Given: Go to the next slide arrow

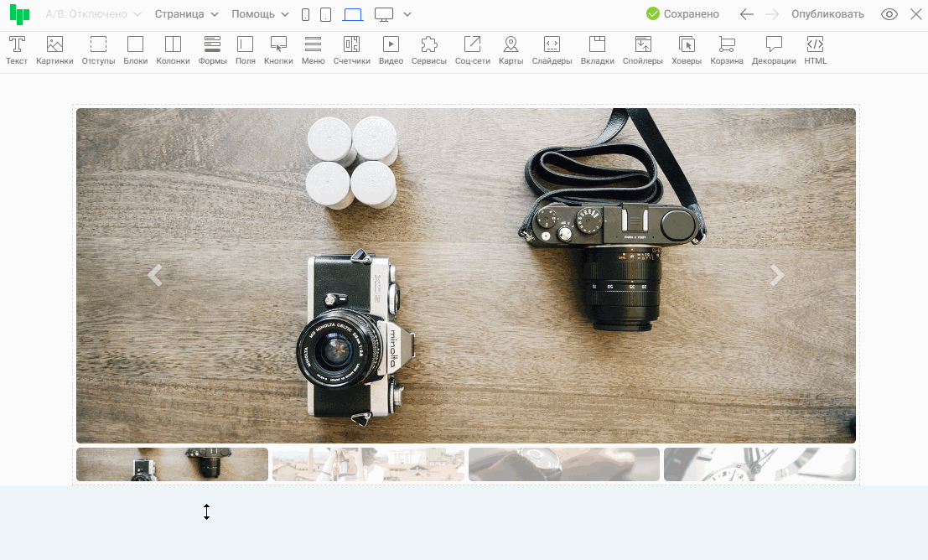Looking at the screenshot, I should [x=777, y=275].
